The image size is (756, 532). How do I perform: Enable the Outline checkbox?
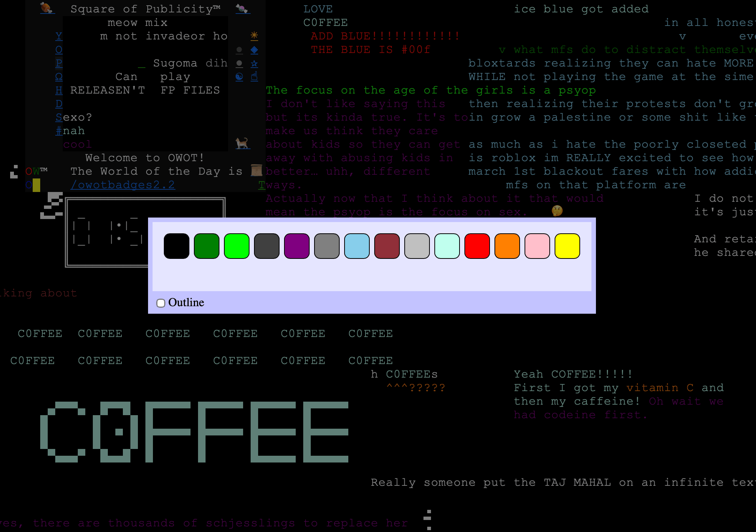pyautogui.click(x=161, y=303)
